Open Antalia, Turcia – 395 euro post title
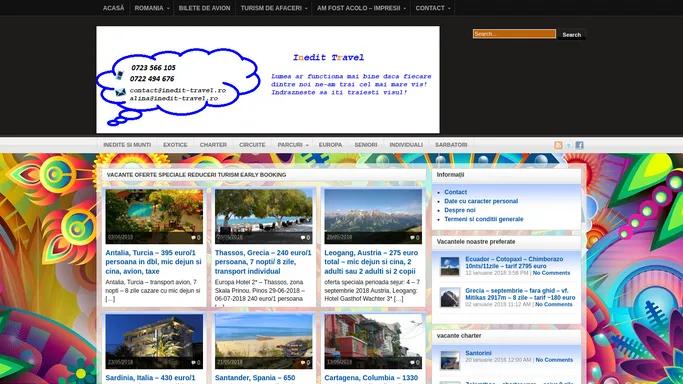 (153, 262)
